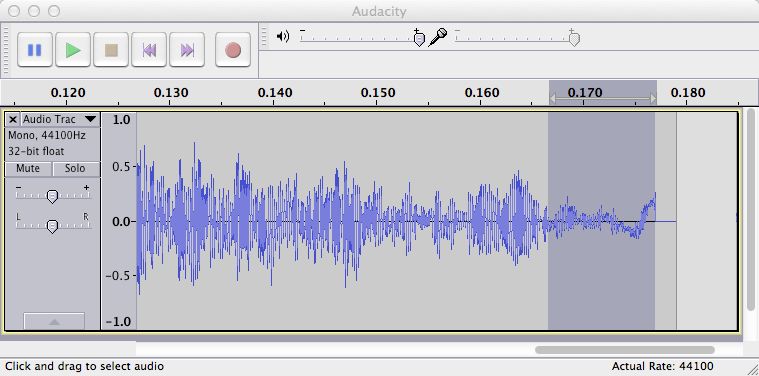Mute the audio track
Screen dimensions: 759x376
tap(28, 168)
